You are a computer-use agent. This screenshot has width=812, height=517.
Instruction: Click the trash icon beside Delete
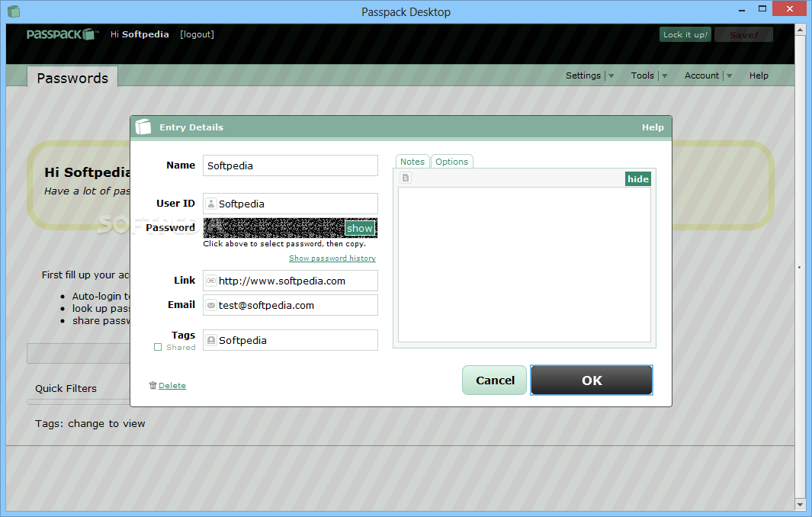click(152, 385)
